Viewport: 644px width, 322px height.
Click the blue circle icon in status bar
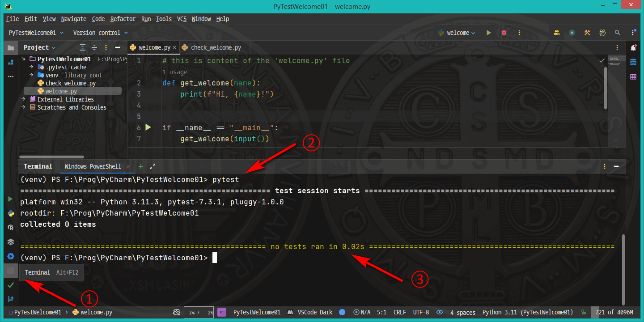tap(342, 312)
